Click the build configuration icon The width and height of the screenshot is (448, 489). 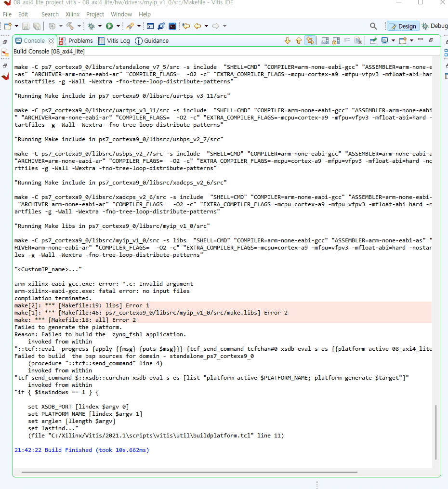52,26
